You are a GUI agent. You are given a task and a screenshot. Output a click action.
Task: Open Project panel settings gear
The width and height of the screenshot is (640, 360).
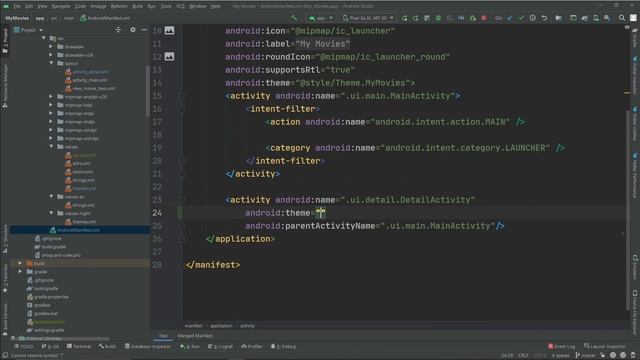click(x=133, y=30)
